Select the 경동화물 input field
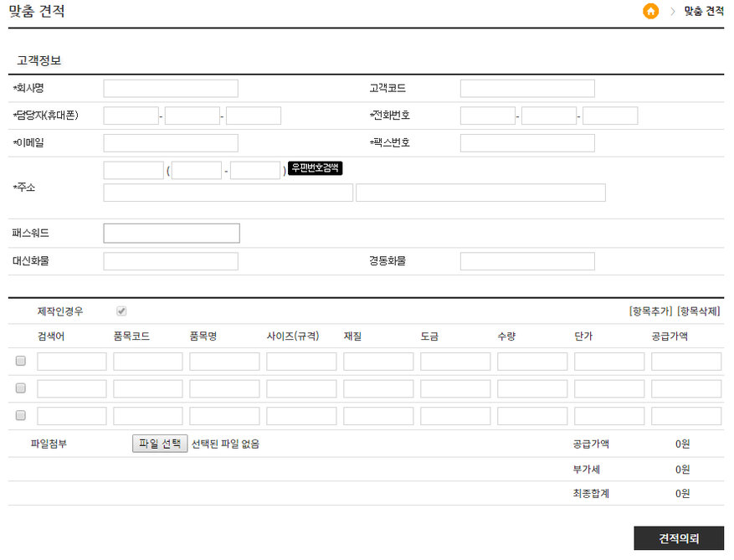 (x=527, y=262)
